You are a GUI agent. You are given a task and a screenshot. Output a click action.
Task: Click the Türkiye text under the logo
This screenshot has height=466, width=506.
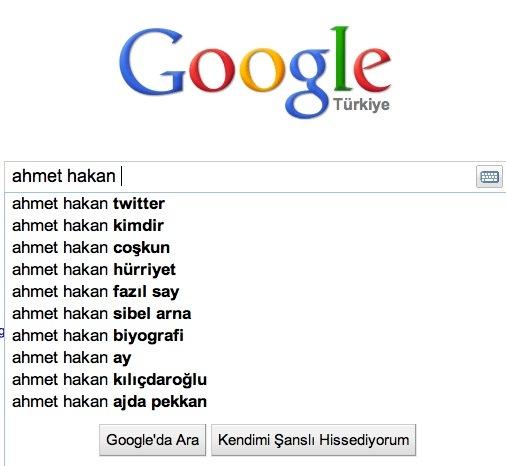362,105
